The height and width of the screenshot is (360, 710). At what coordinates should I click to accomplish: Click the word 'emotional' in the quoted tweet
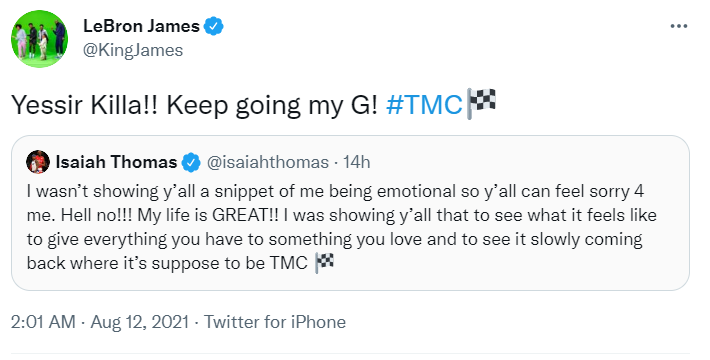[416, 192]
